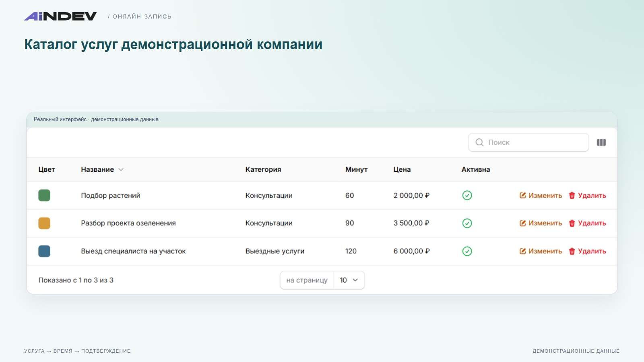The height and width of the screenshot is (362, 644).
Task: Click the Активна column header
Action: [x=476, y=169]
